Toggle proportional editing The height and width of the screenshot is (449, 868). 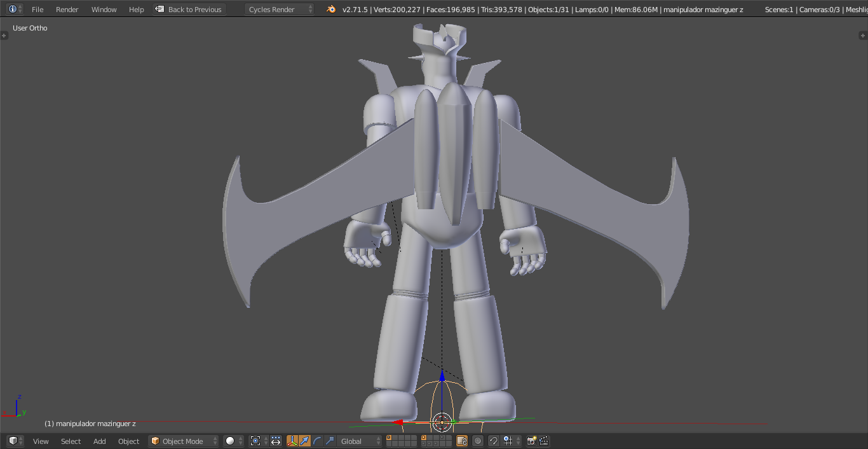pyautogui.click(x=478, y=441)
